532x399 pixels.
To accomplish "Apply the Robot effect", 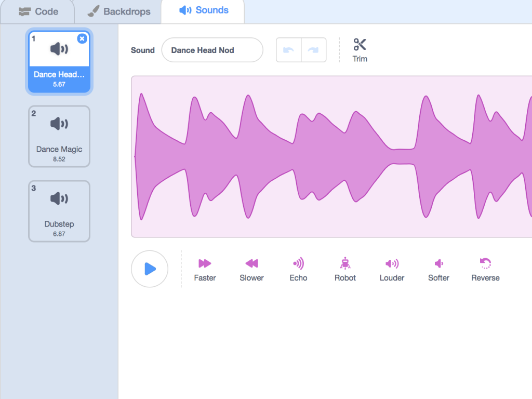I will 345,270.
